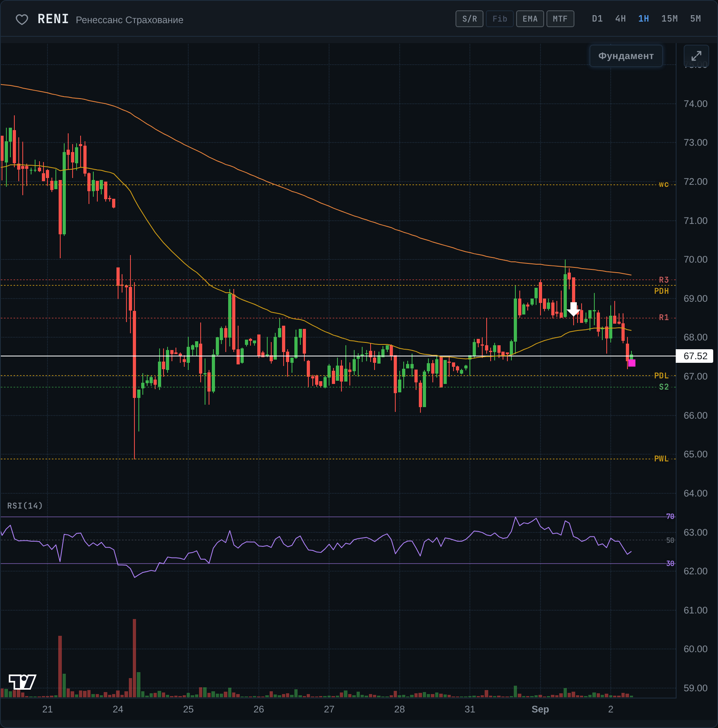Toggle MTF overlay

560,19
